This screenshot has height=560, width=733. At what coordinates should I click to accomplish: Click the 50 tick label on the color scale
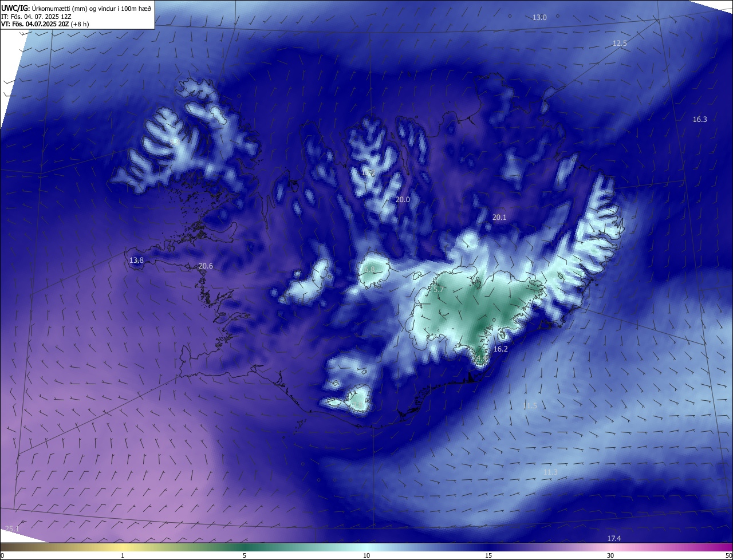pos(728,555)
